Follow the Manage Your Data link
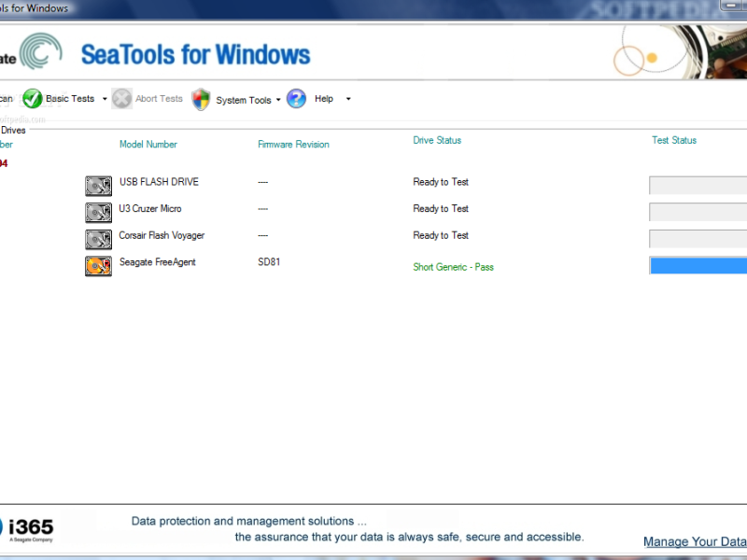 (x=695, y=541)
